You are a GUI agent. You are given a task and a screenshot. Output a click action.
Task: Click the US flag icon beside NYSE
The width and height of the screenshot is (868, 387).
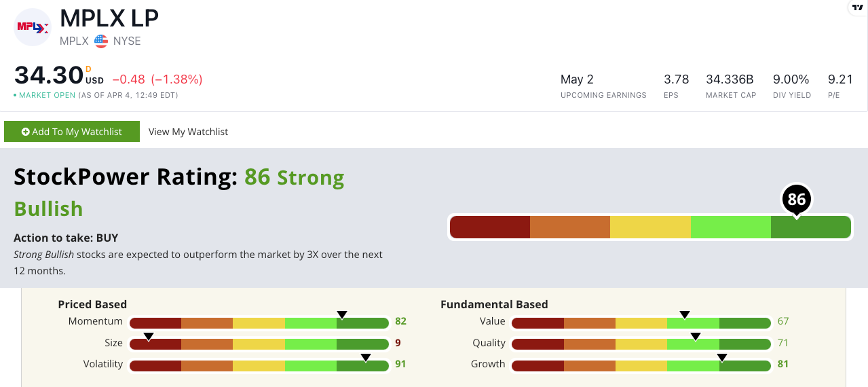pyautogui.click(x=101, y=41)
